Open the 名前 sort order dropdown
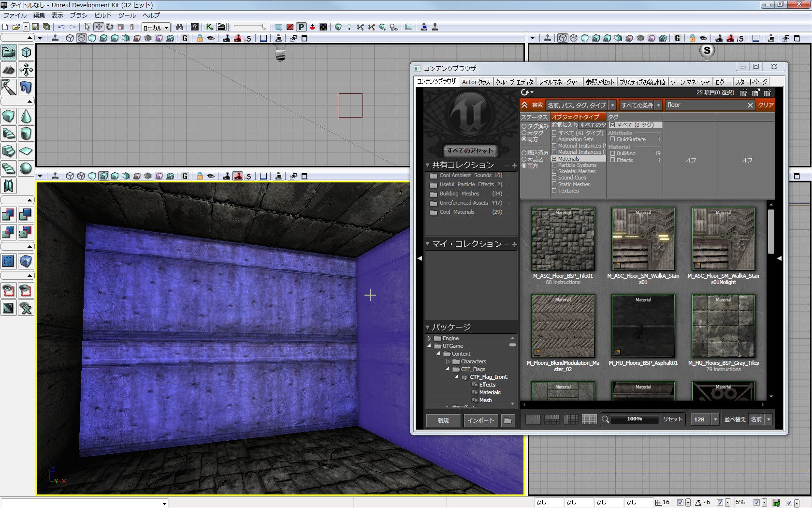The width and height of the screenshot is (812, 508). coord(768,419)
